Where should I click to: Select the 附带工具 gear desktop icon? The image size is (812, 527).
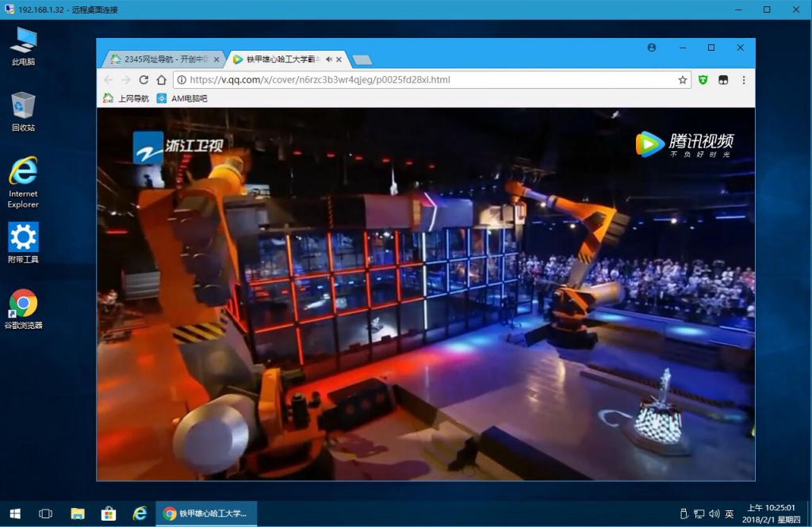tap(23, 242)
